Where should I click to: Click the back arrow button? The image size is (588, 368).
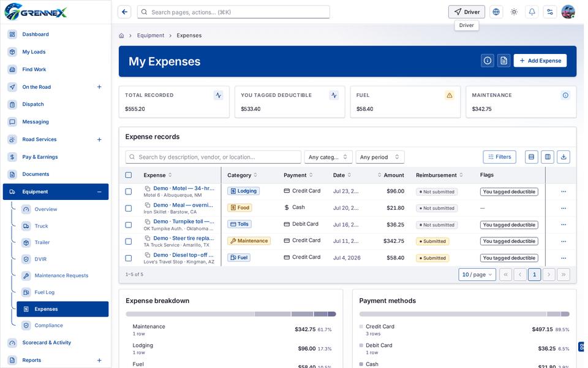(x=124, y=12)
